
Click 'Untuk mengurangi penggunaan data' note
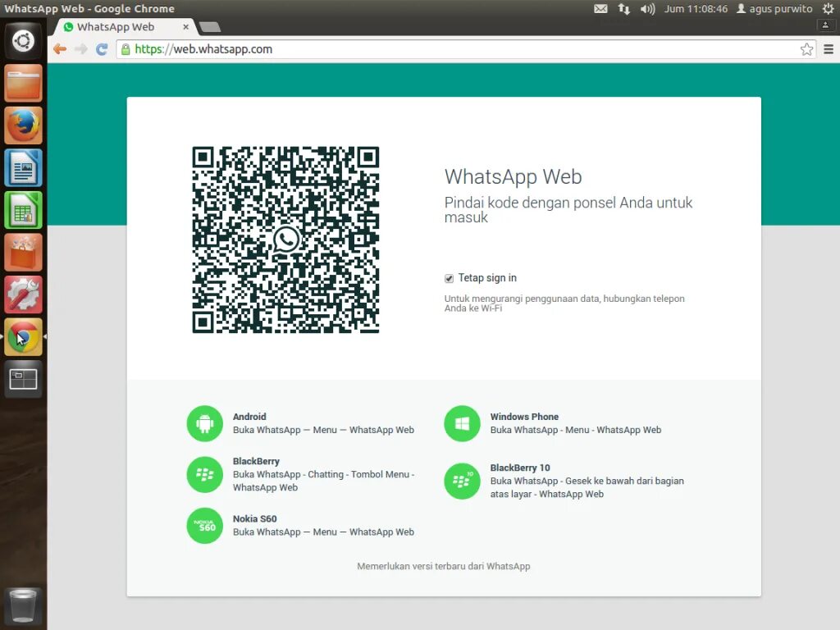[x=564, y=304]
